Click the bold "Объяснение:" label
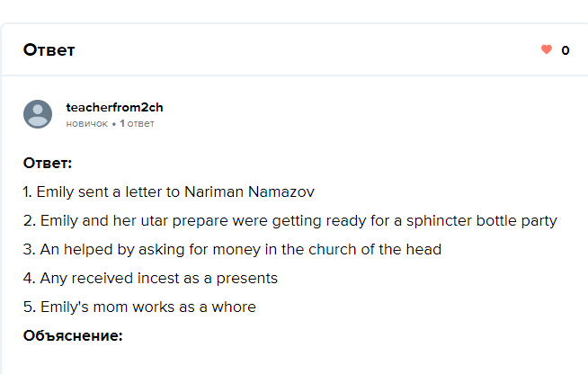This screenshot has width=588, height=374. tap(73, 336)
